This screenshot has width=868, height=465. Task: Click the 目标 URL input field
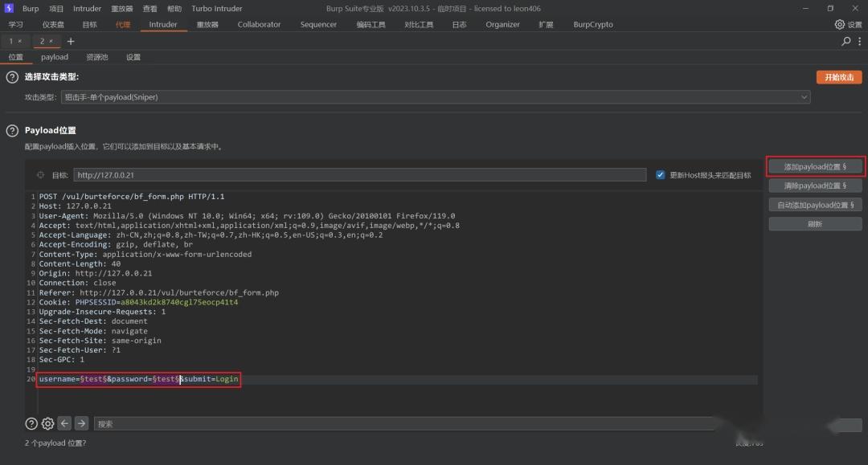[x=360, y=175]
